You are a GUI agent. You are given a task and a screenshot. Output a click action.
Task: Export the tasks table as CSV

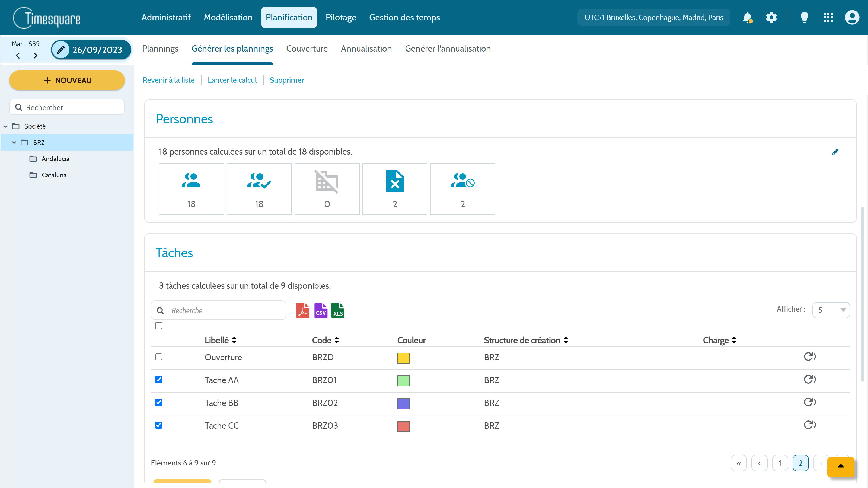321,310
